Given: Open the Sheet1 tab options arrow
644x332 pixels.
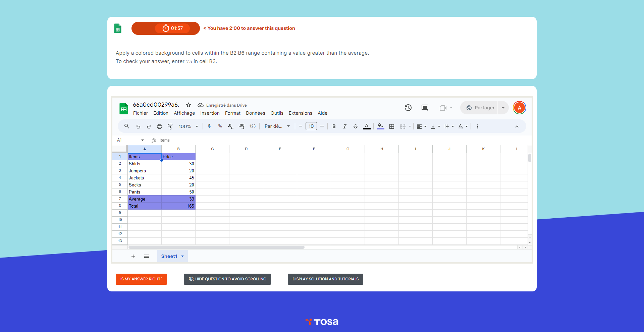Looking at the screenshot, I should click(182, 256).
